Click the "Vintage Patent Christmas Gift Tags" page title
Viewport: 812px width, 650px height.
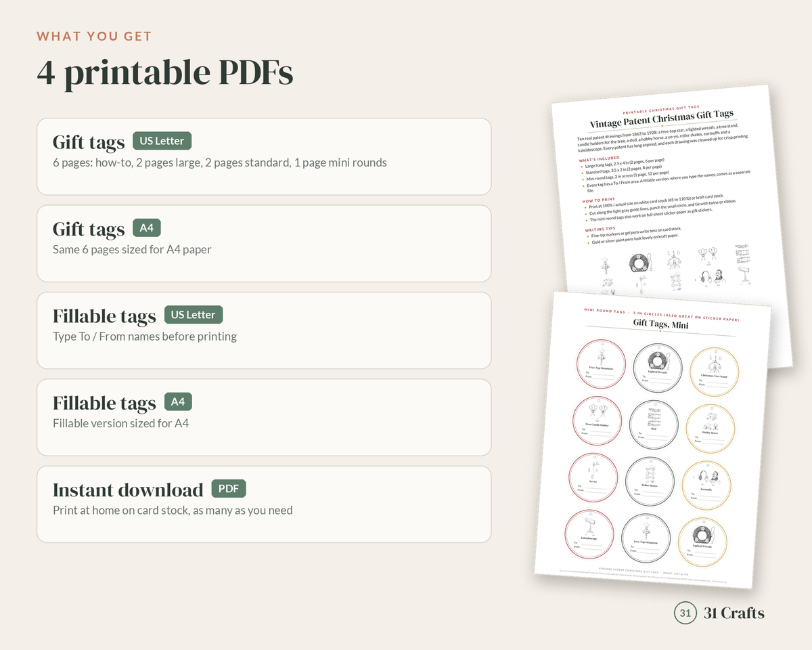click(x=662, y=118)
